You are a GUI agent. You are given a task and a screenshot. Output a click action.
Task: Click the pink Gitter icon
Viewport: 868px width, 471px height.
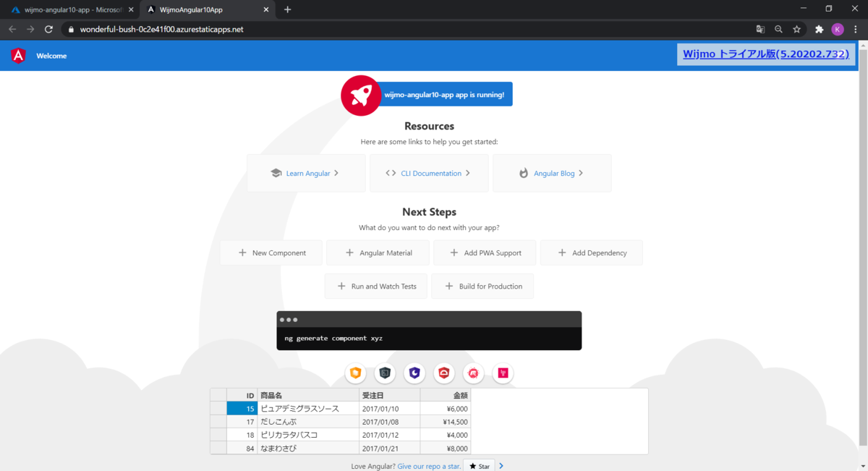503,373
